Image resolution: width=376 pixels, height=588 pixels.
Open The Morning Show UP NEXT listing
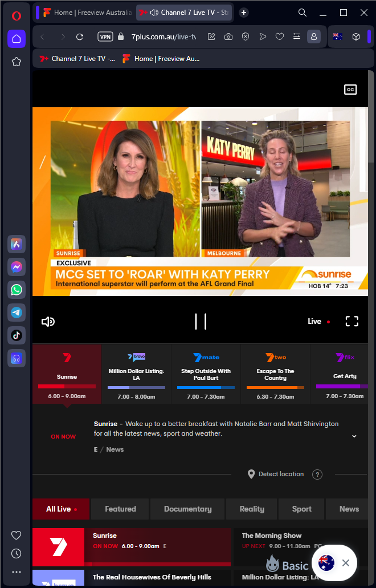[301, 547]
